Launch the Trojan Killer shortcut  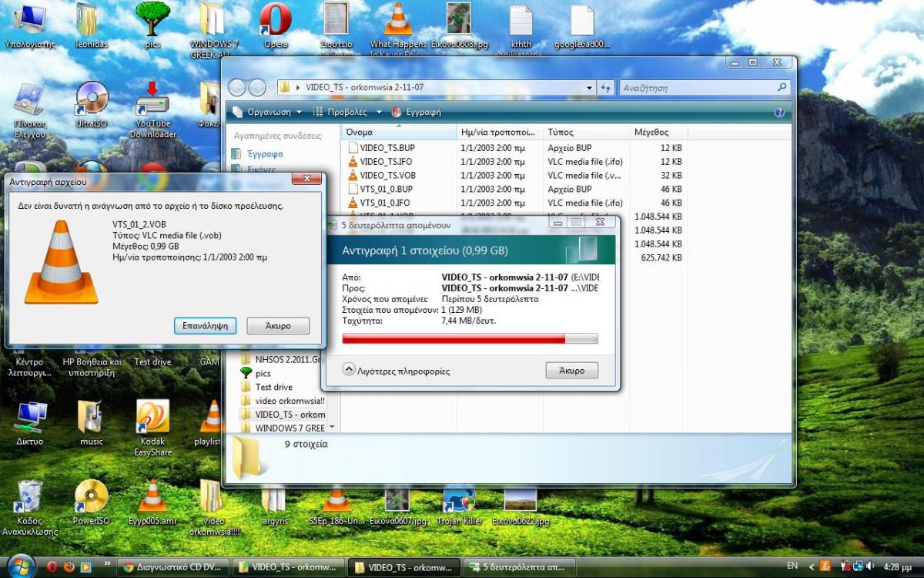459,505
